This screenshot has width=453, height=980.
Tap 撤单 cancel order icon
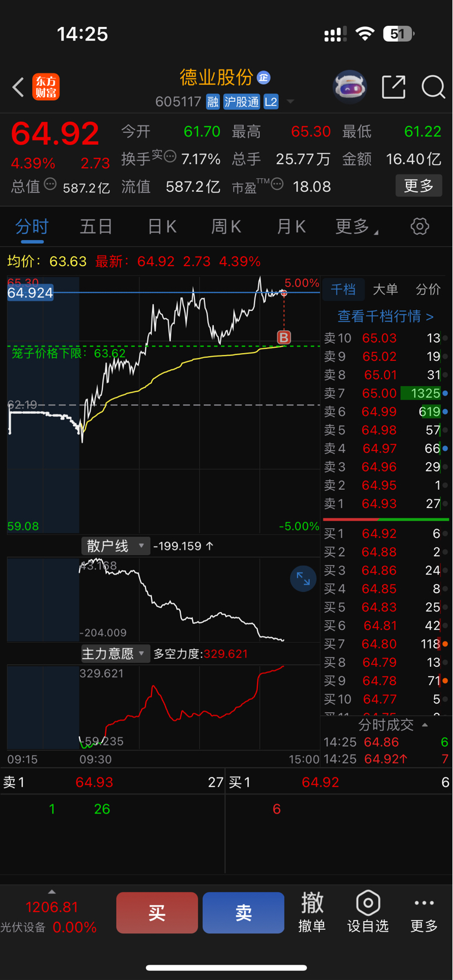pyautogui.click(x=312, y=912)
